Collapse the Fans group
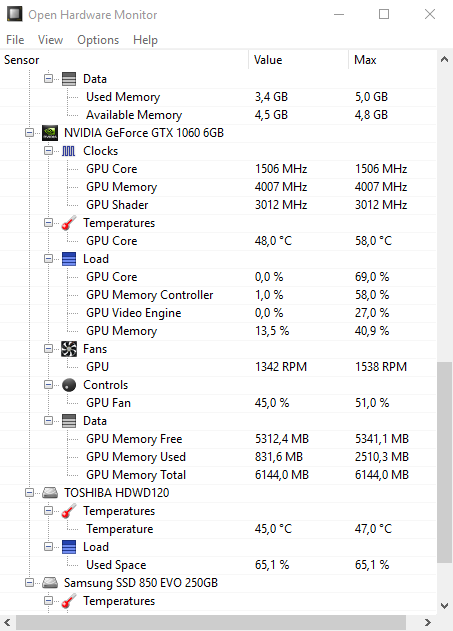 click(x=48, y=348)
